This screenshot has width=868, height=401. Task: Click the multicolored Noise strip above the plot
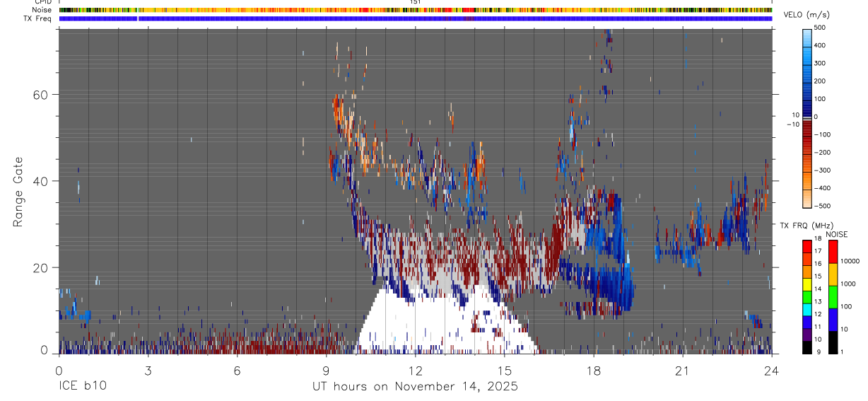click(x=416, y=10)
